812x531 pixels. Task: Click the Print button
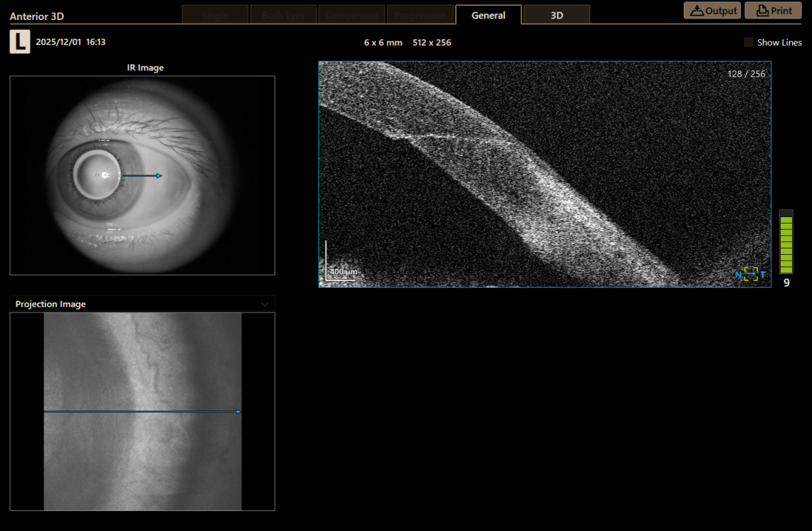pyautogui.click(x=774, y=10)
